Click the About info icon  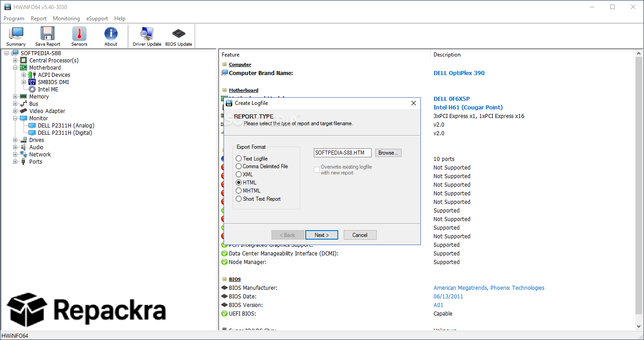pyautogui.click(x=111, y=33)
